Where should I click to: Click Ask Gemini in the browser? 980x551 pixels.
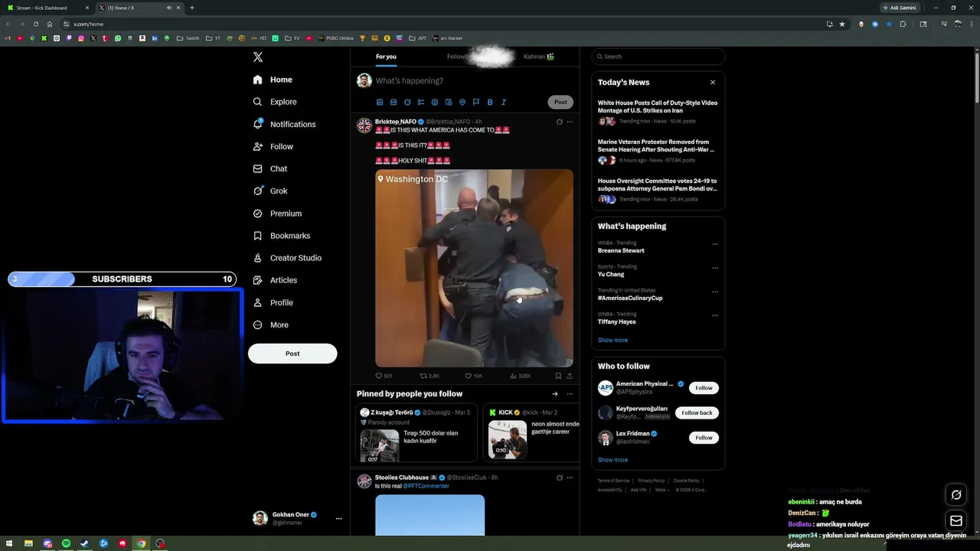pos(900,8)
